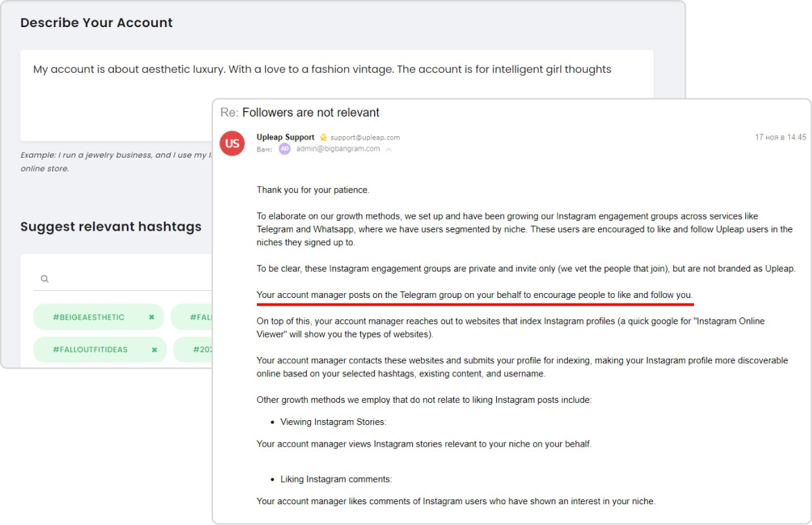Click the email timestamp 17 ноя в 14:45
The image size is (812, 525).
[780, 137]
